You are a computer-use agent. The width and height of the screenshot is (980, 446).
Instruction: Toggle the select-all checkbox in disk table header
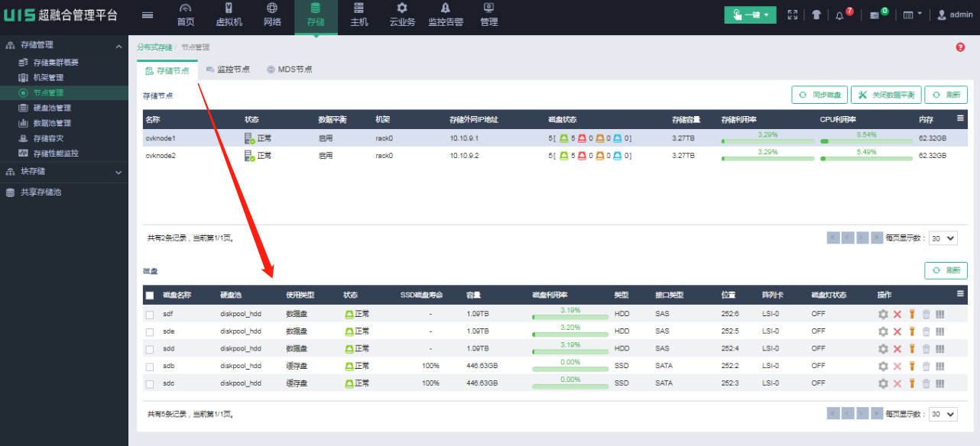tap(150, 296)
